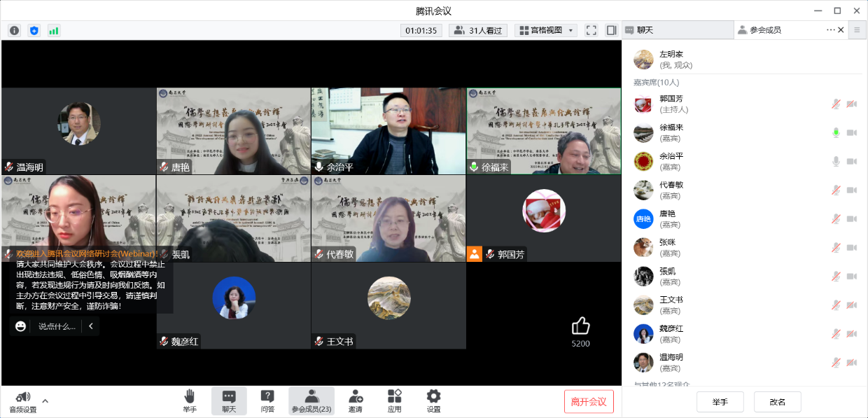Open the members panel more options
The width and height of the screenshot is (868, 418).
(x=831, y=30)
